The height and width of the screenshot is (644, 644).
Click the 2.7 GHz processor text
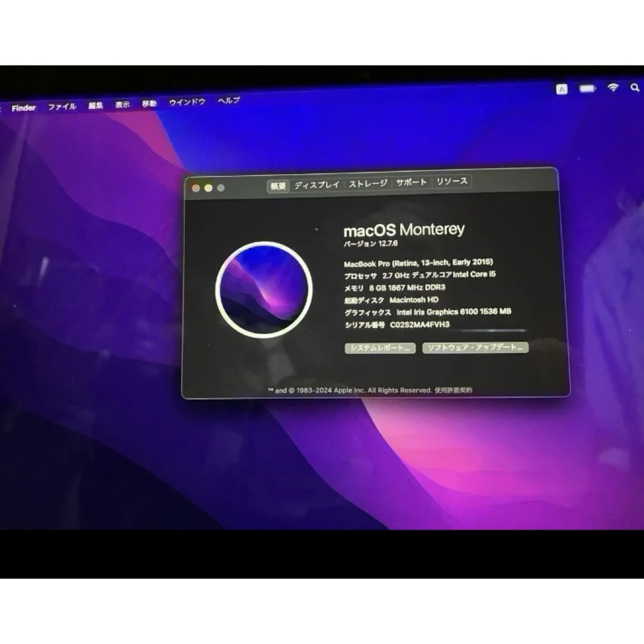click(x=439, y=275)
